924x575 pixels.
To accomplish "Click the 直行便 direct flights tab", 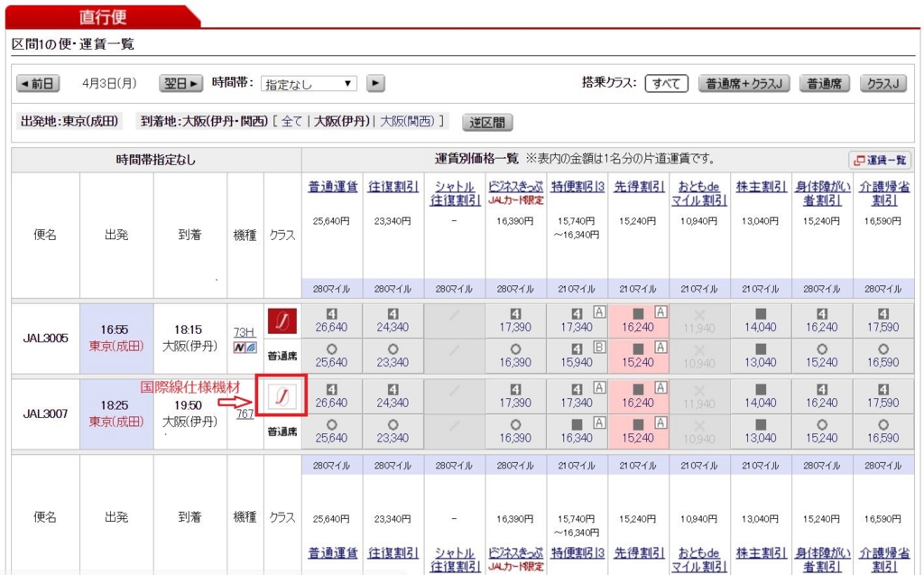I will (x=104, y=16).
